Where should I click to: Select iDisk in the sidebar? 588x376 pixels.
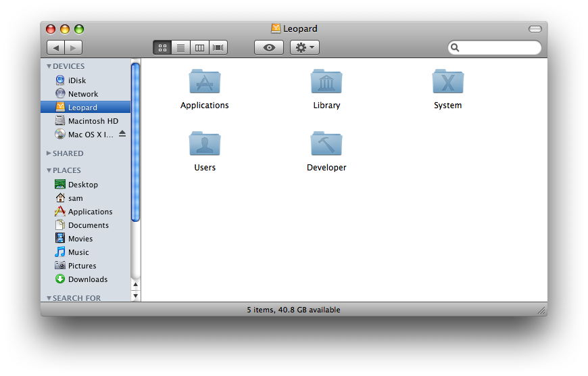pos(86,80)
